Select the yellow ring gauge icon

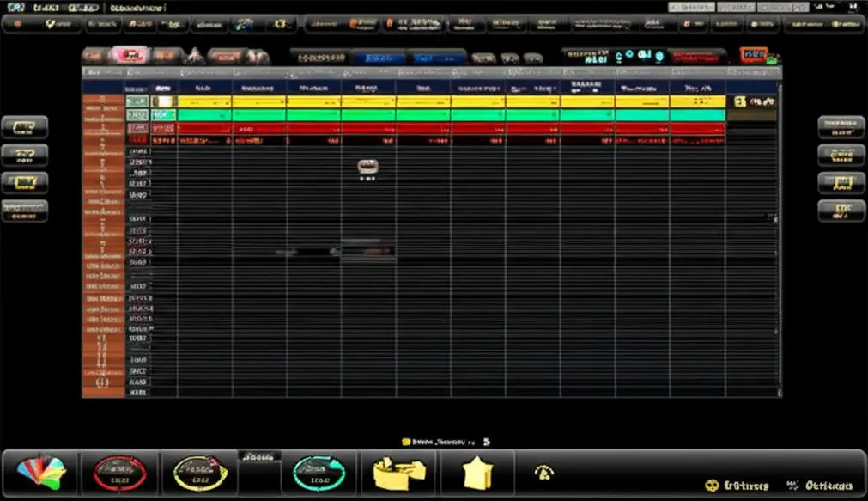click(x=200, y=474)
